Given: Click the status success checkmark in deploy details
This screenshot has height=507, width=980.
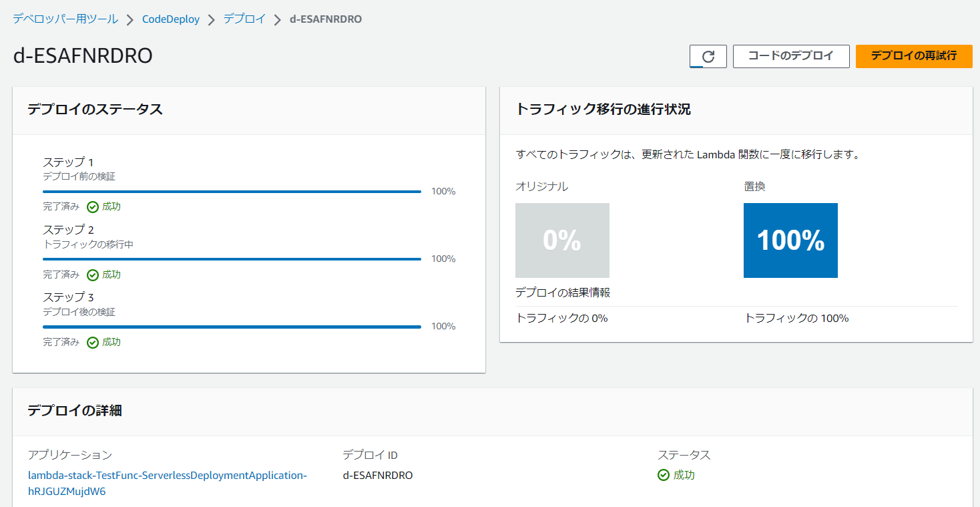Looking at the screenshot, I should (x=664, y=475).
